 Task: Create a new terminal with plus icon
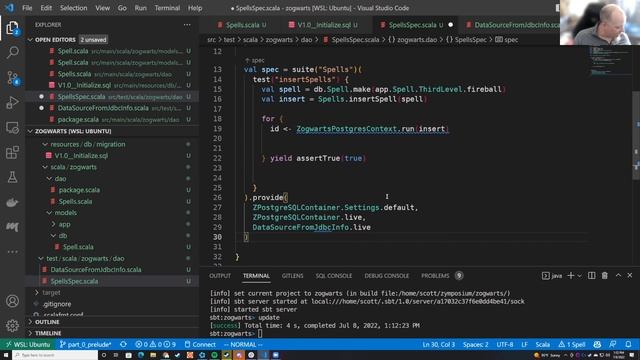570,276
